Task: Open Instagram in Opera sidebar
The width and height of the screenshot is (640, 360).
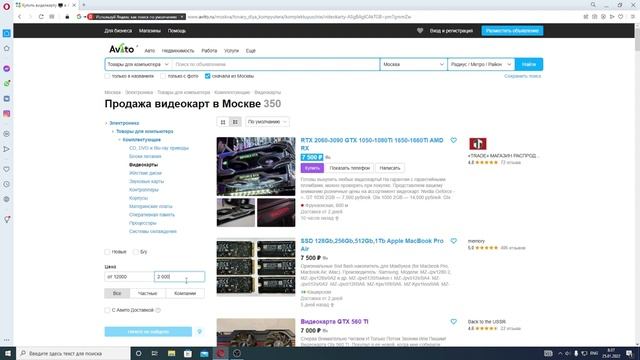Action: [x=7, y=114]
